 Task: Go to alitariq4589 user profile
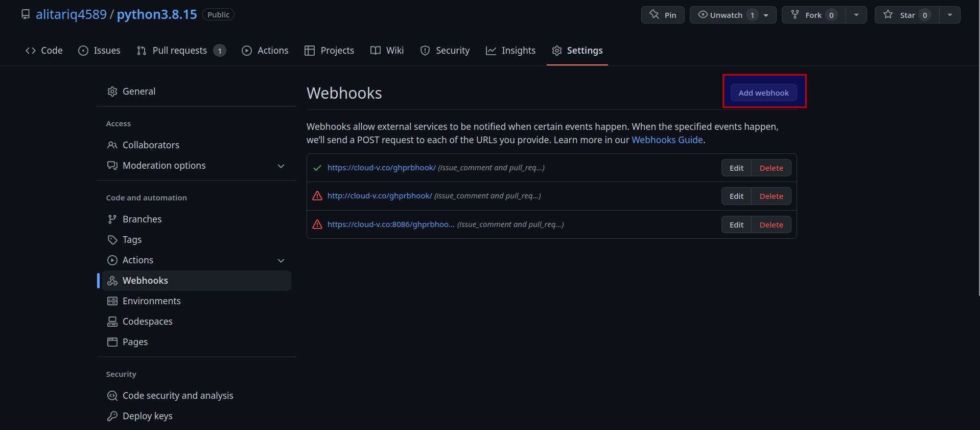coord(71,14)
